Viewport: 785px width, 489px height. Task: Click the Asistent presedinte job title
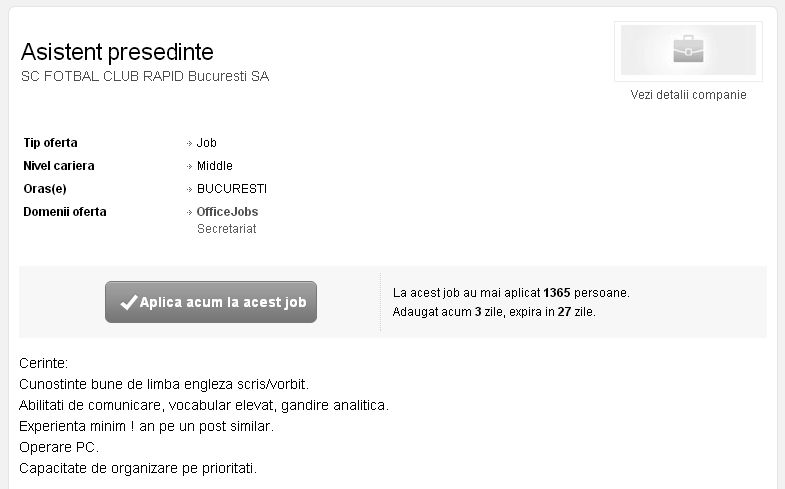(117, 52)
